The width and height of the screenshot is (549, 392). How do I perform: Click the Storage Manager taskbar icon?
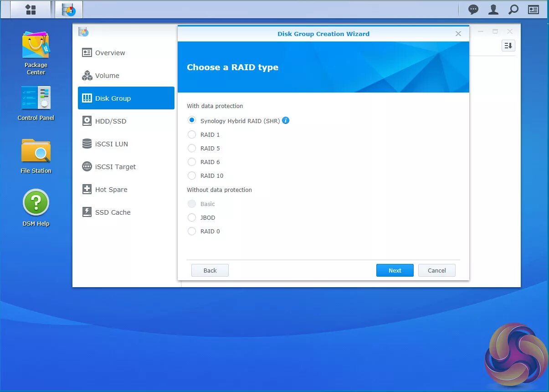tap(69, 10)
